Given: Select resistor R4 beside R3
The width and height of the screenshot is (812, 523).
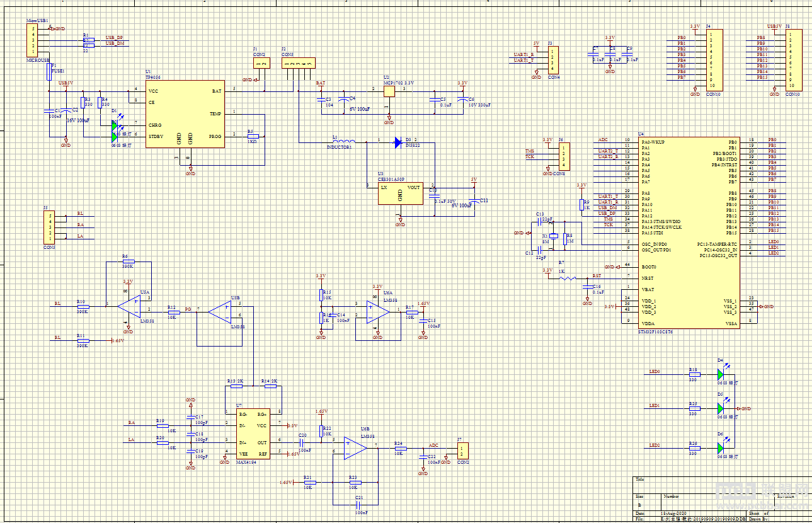Looking at the screenshot, I should 100,103.
